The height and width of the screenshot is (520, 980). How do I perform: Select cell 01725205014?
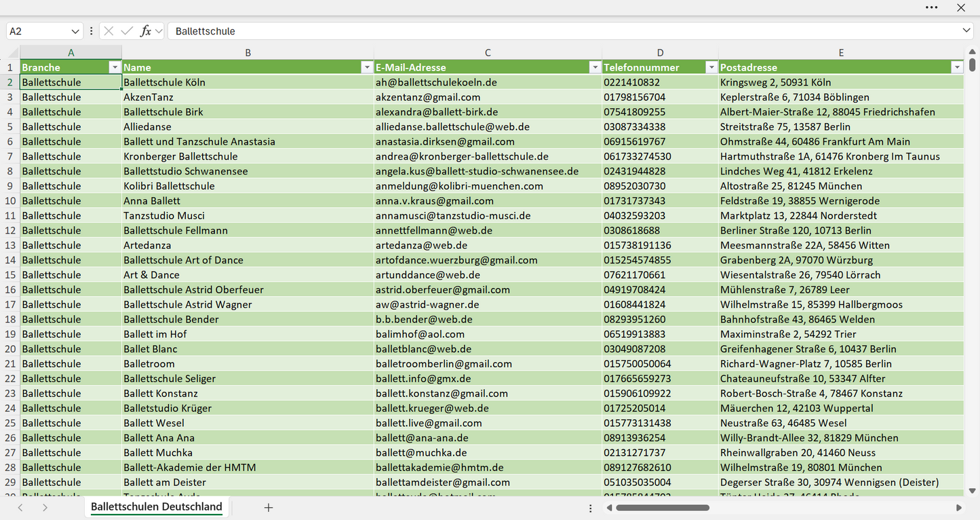pyautogui.click(x=660, y=409)
